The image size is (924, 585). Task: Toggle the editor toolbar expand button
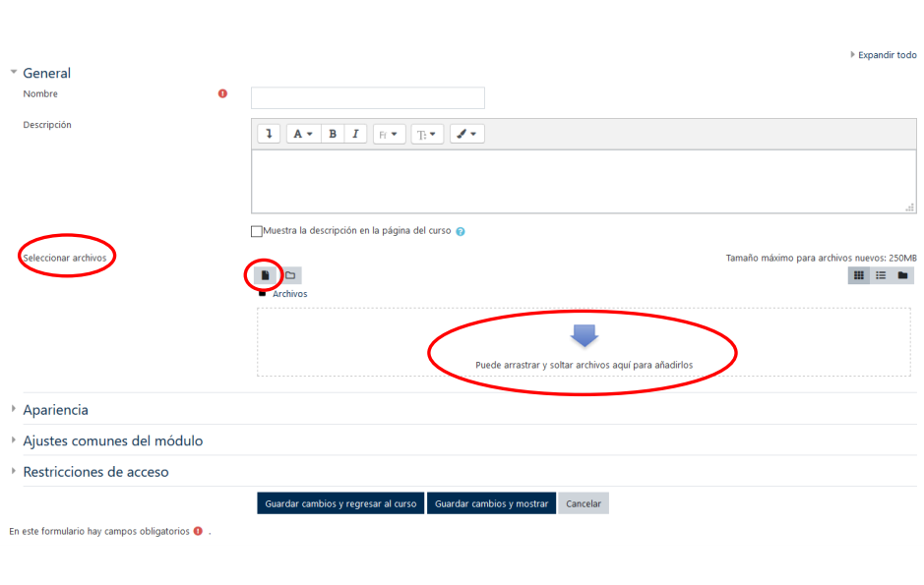coord(269,134)
